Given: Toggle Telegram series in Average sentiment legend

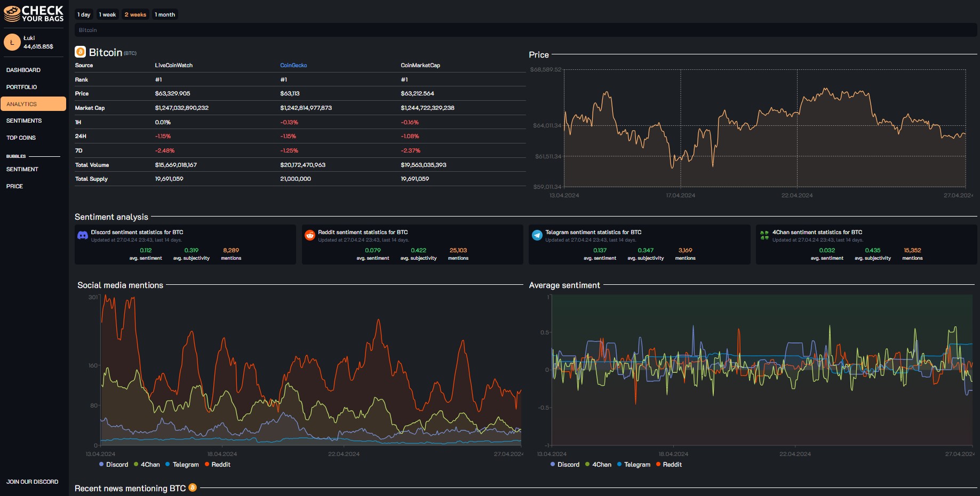Looking at the screenshot, I should tap(634, 465).
